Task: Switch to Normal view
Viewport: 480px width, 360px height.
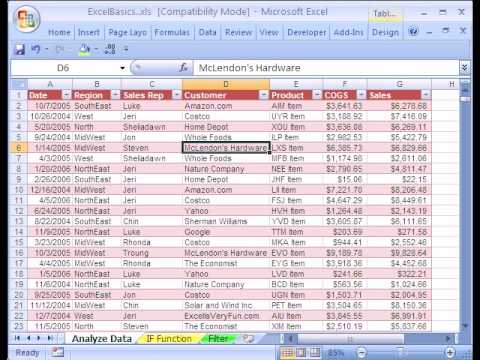Action: tap(287, 352)
